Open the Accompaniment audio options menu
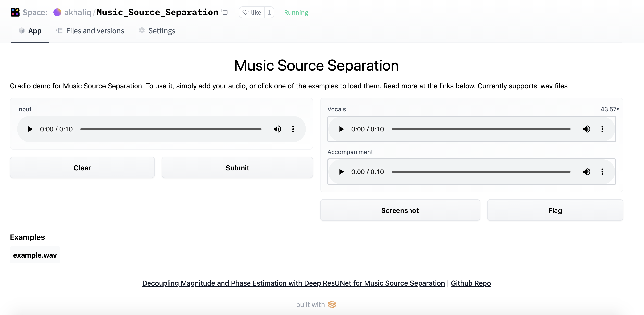Image resolution: width=644 pixels, height=315 pixels. 602,172
